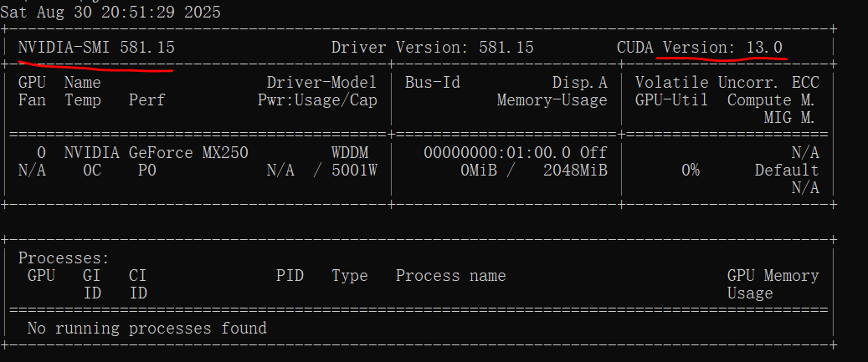Click the timestamp "Sat Aug 30 20:51:29 2025"
This screenshot has width=868, height=362.
(110, 13)
